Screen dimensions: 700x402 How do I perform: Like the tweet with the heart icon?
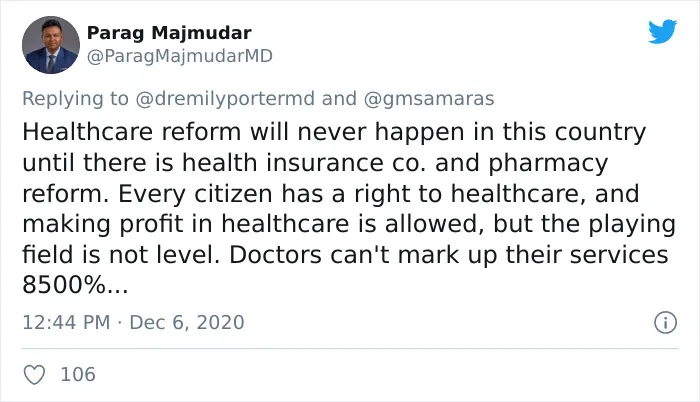pyautogui.click(x=34, y=374)
